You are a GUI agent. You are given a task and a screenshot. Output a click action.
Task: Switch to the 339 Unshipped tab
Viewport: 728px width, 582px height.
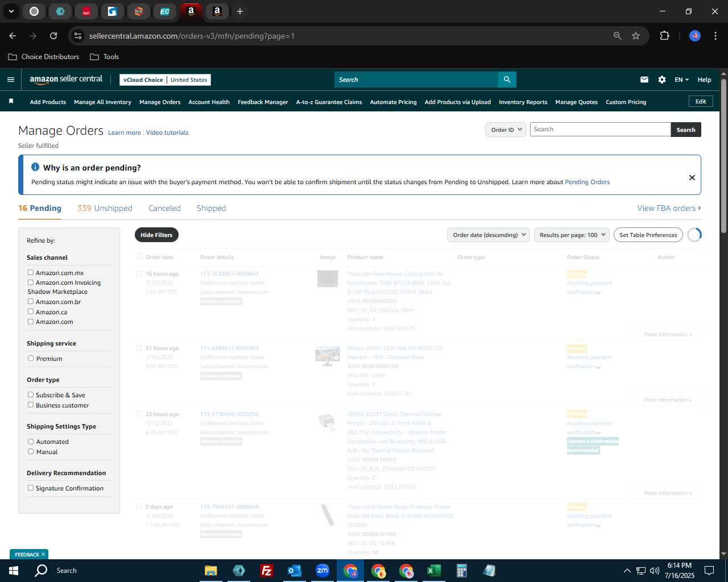tap(105, 208)
